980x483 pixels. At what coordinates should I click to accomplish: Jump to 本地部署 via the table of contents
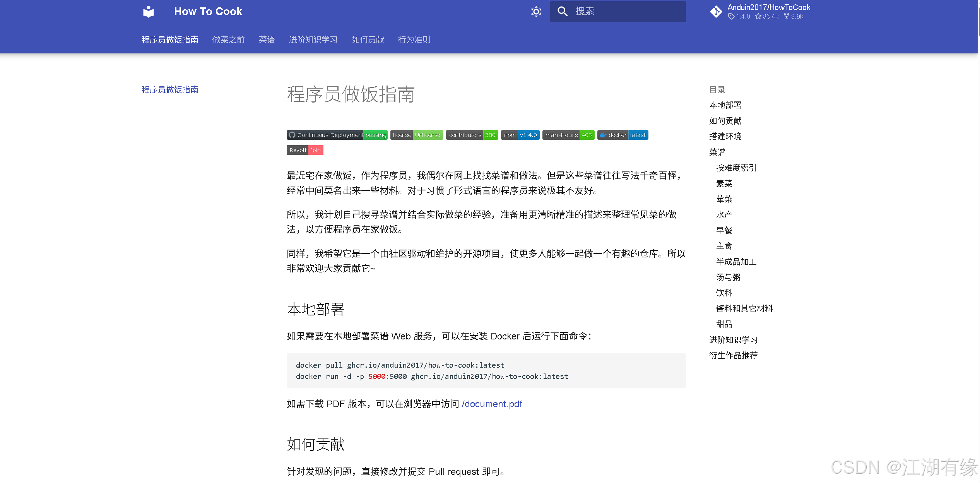pos(725,105)
